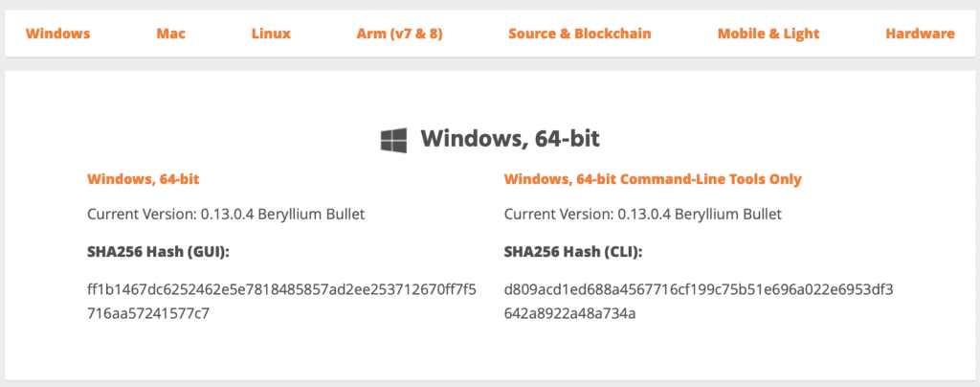This screenshot has height=387, width=980.
Task: Select the Linux tab
Action: (x=271, y=34)
